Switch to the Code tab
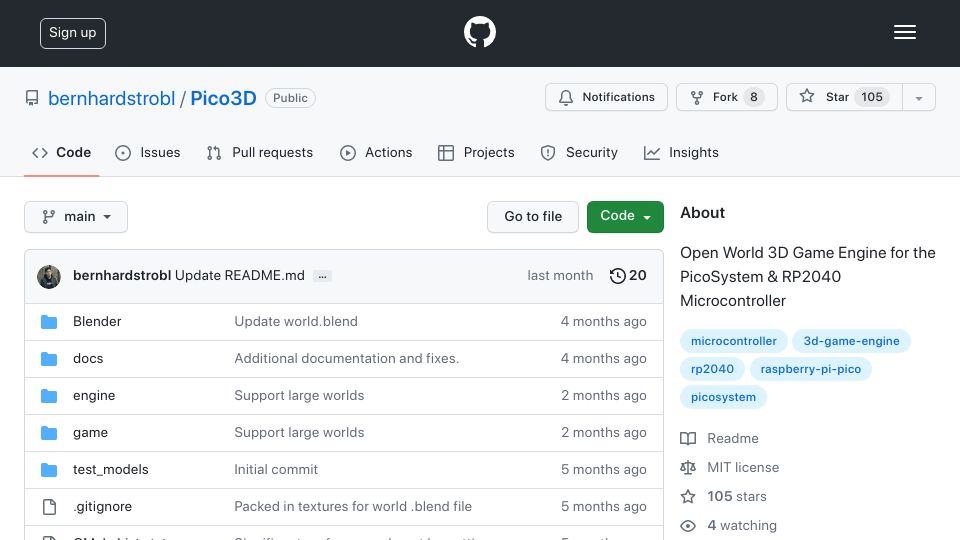 tap(61, 152)
